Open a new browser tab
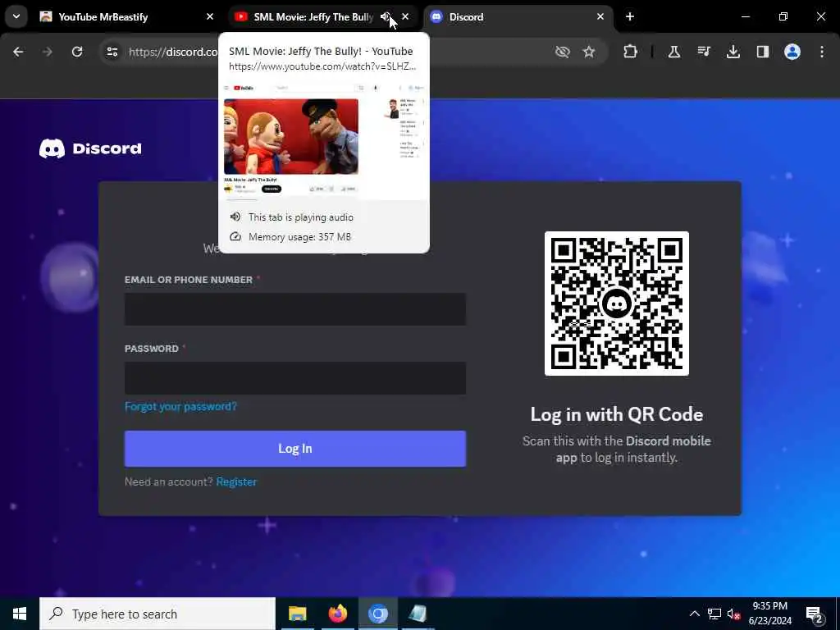This screenshot has width=840, height=630. point(630,16)
